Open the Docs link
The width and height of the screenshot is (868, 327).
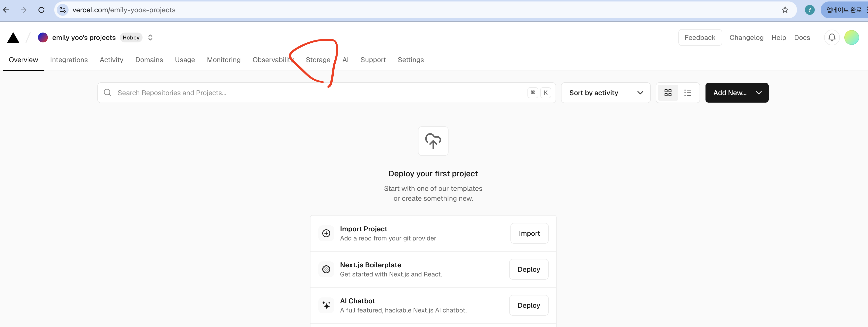tap(802, 37)
